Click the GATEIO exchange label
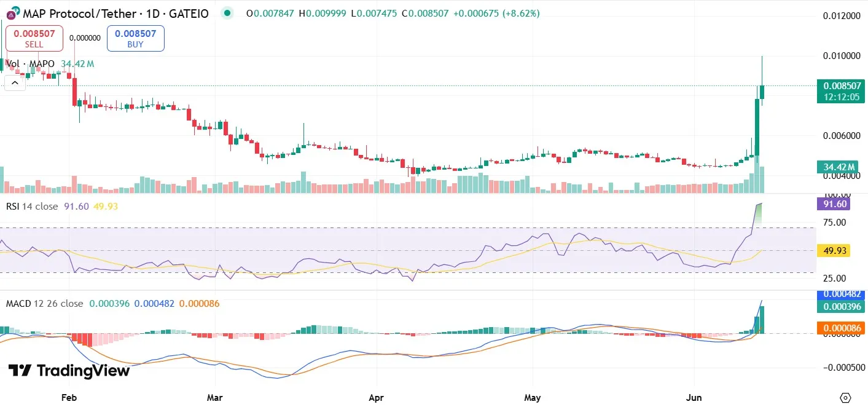The image size is (868, 407). pyautogui.click(x=189, y=13)
